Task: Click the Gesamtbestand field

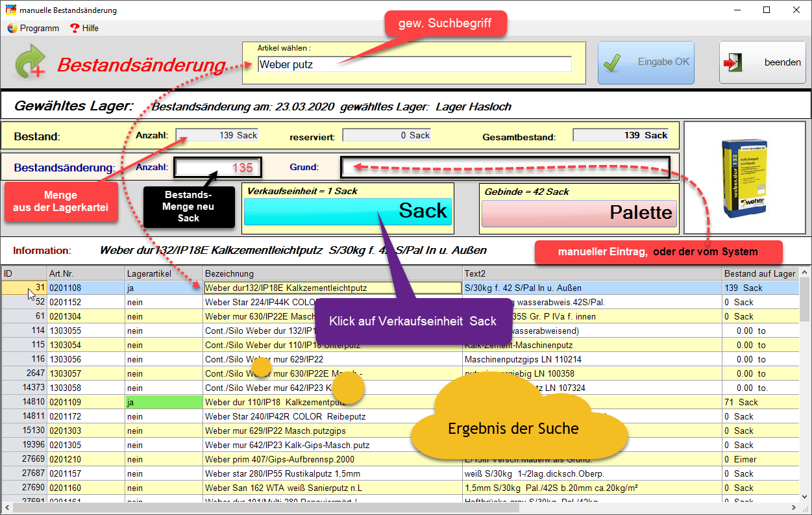Action: tap(621, 135)
